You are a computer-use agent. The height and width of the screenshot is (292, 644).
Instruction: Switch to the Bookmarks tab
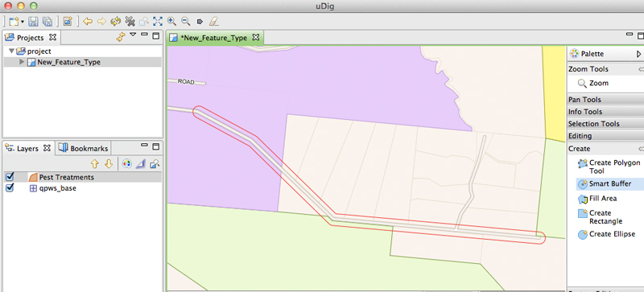[85, 148]
